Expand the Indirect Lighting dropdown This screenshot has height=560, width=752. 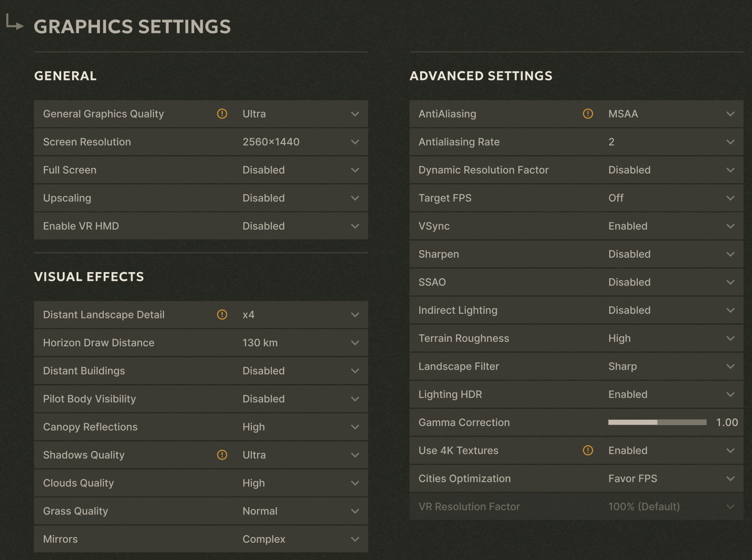click(672, 310)
